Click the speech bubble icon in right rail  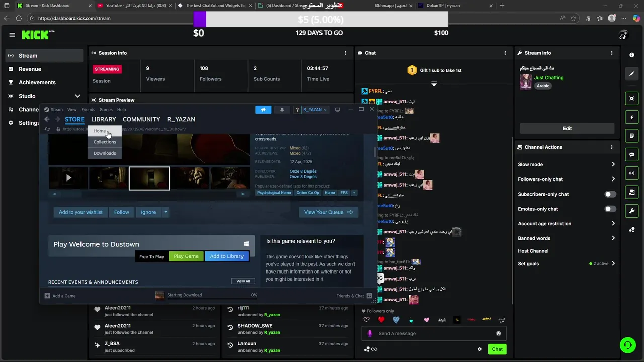point(632,155)
